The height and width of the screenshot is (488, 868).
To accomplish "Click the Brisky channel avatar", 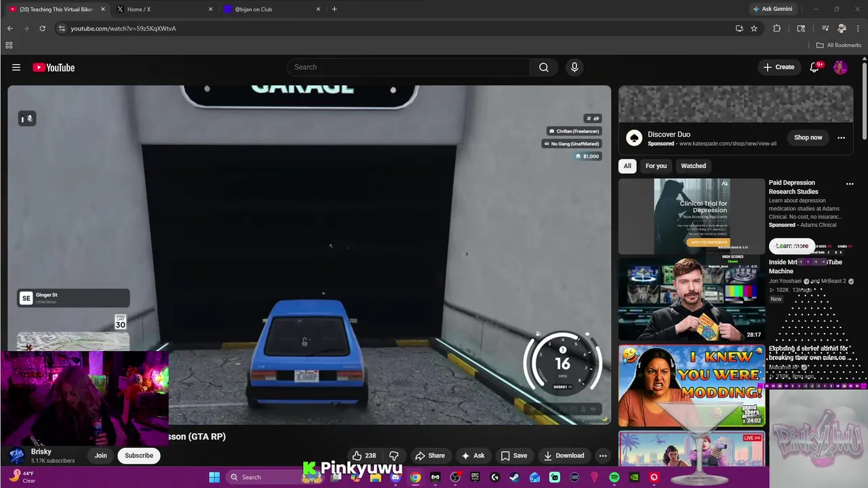I will click(17, 455).
